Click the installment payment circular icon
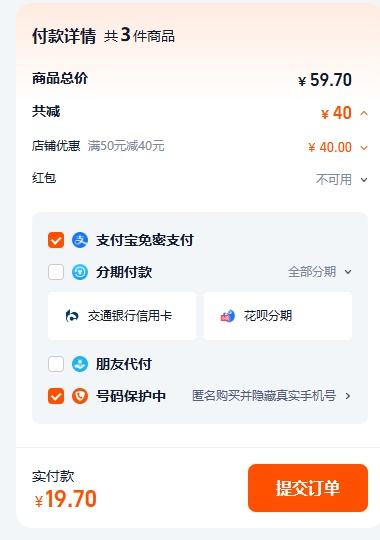 point(80,272)
